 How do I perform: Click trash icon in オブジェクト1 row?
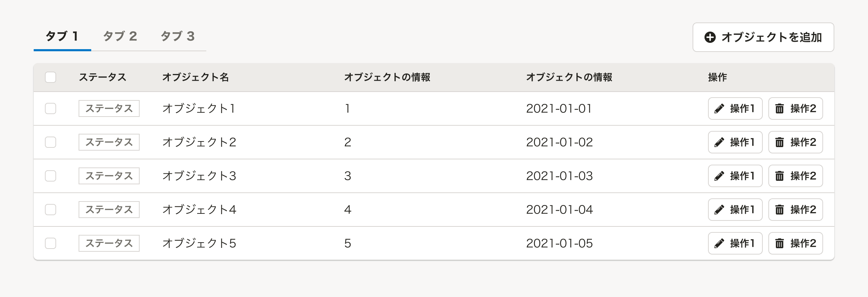click(780, 109)
